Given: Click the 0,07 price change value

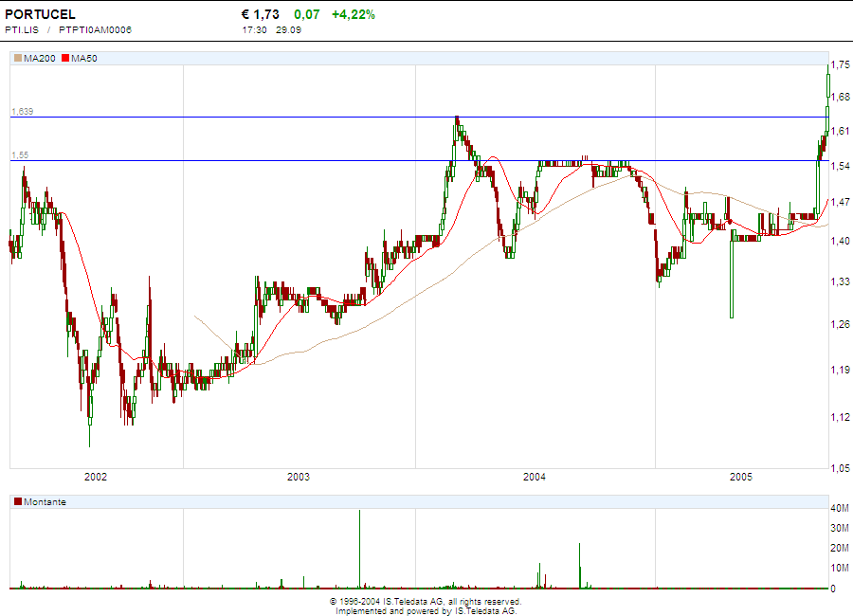Looking at the screenshot, I should click(x=307, y=15).
